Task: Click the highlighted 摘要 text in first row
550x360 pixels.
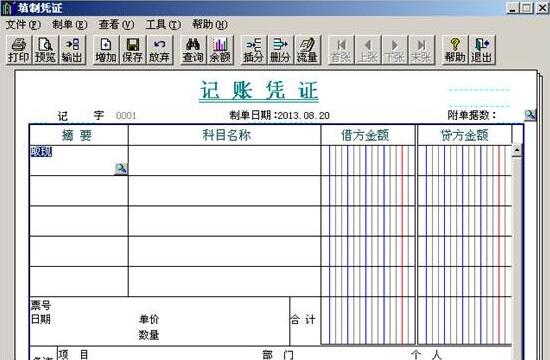Action: tap(41, 152)
